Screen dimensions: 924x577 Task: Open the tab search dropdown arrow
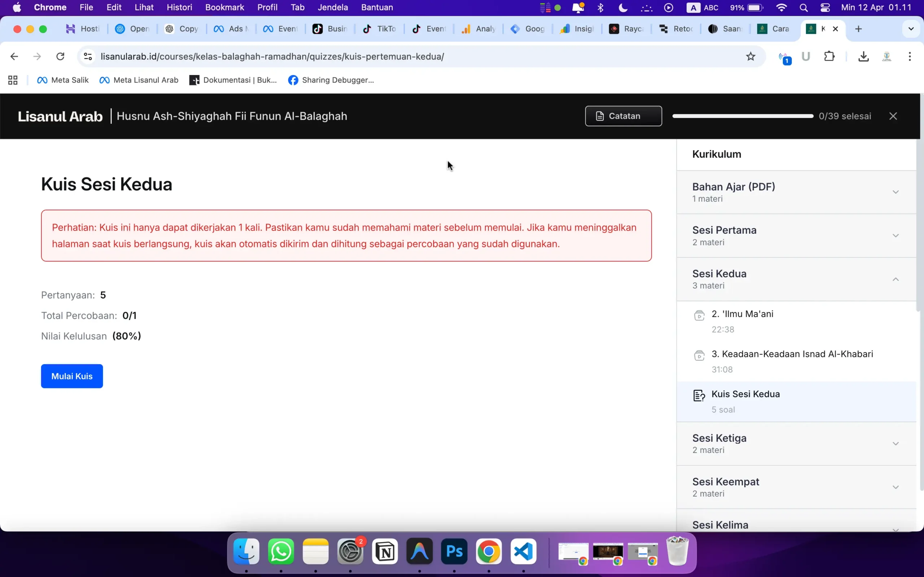(x=911, y=29)
